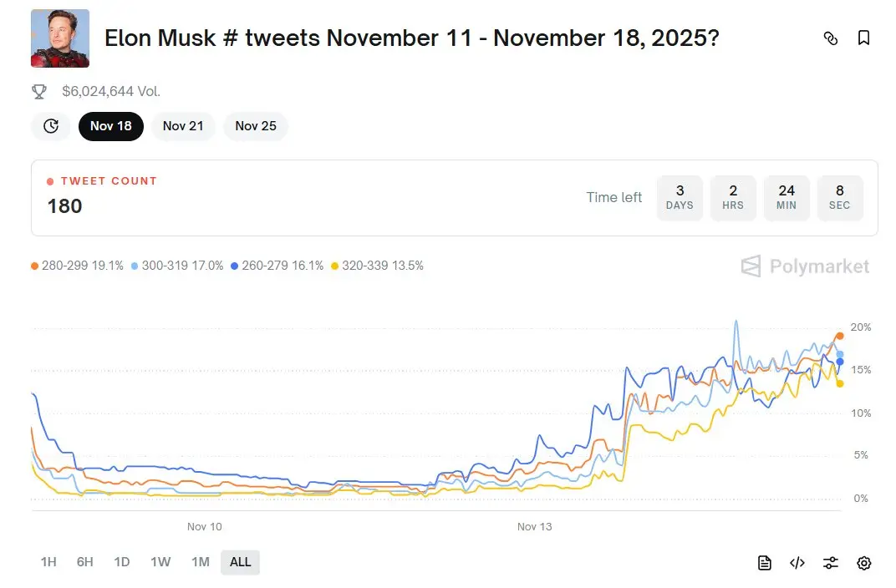The height and width of the screenshot is (588, 896).
Task: Set chart range to 6H
Action: 85,562
